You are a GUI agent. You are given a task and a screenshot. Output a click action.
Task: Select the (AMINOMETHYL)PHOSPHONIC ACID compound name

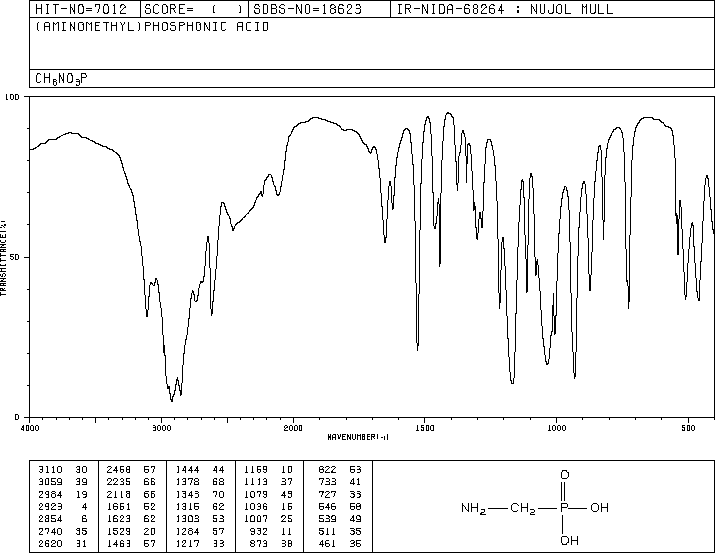[152, 27]
